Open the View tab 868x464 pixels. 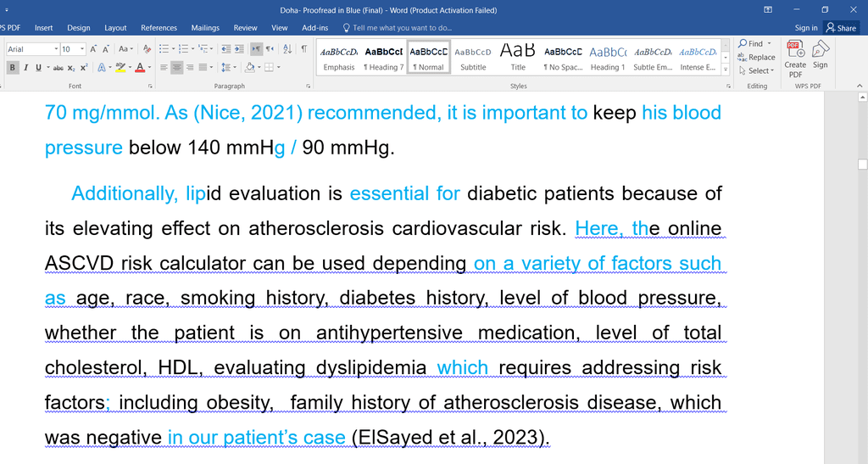coord(280,28)
